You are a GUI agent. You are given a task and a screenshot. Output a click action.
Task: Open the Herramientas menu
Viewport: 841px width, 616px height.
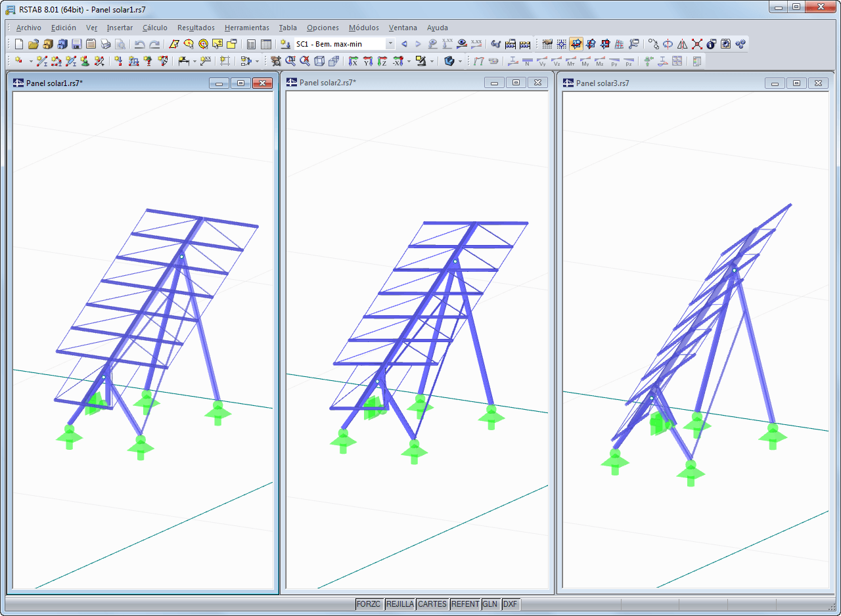tap(246, 28)
